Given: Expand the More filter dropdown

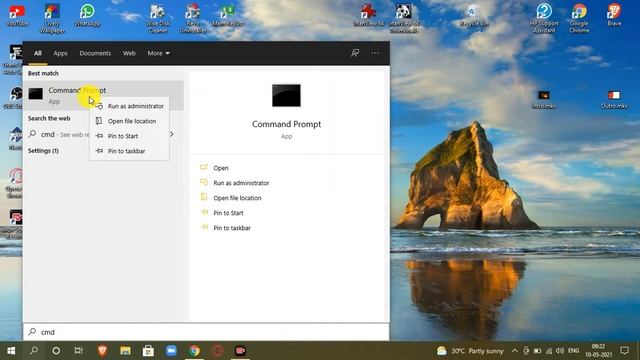Looking at the screenshot, I should coord(158,53).
